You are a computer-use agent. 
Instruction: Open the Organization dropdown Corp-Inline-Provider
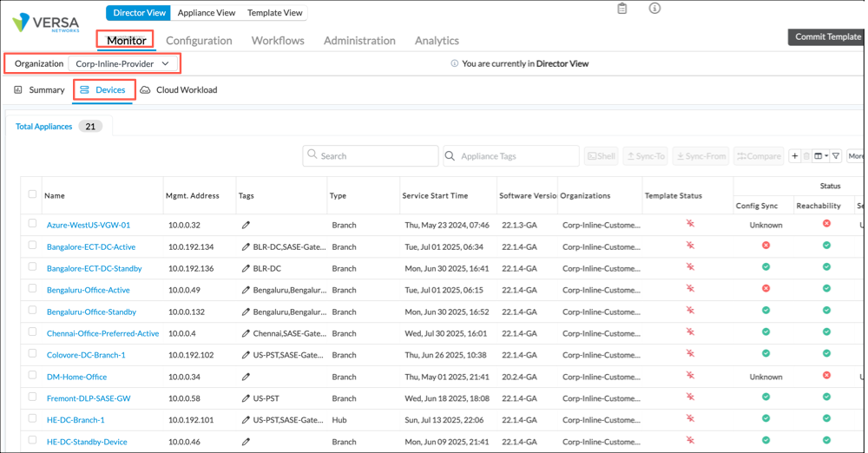pos(122,63)
